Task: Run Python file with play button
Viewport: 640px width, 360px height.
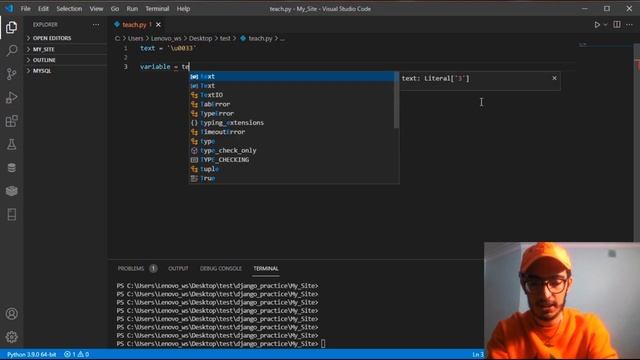Action: coord(597,25)
